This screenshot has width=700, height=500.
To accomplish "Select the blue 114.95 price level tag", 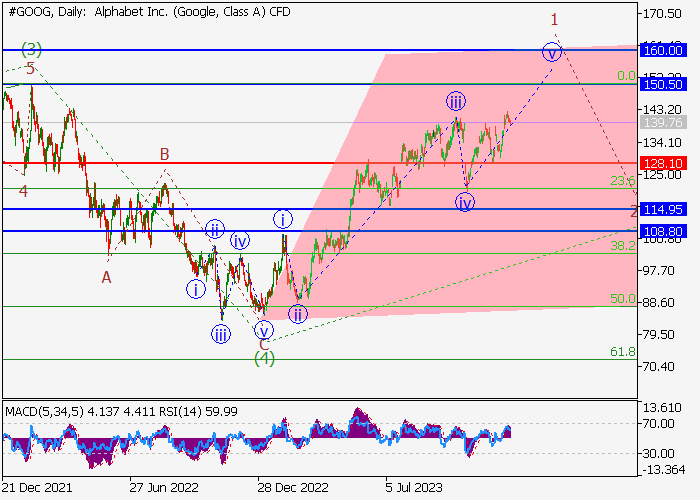I will click(660, 209).
